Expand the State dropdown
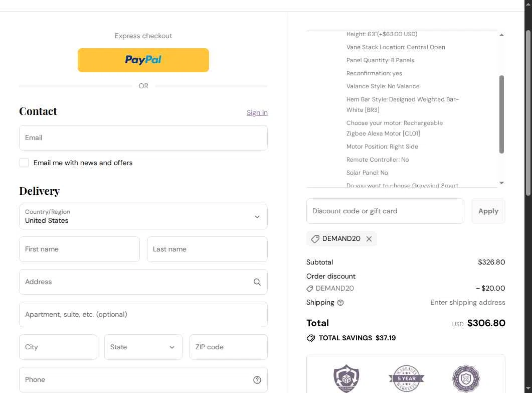This screenshot has height=393, width=532. pos(143,347)
